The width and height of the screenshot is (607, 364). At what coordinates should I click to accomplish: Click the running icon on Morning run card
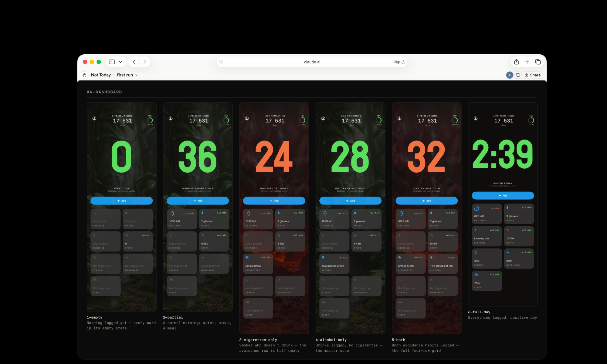point(476,230)
